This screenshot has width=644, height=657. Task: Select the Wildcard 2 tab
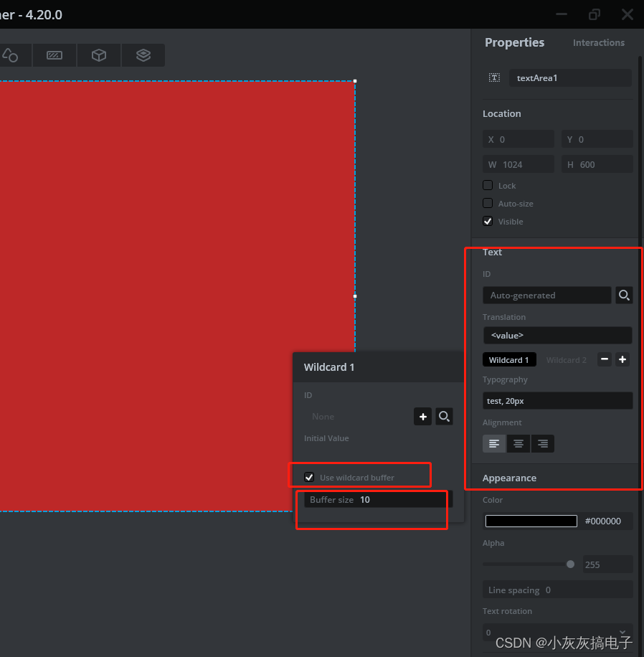pos(567,360)
